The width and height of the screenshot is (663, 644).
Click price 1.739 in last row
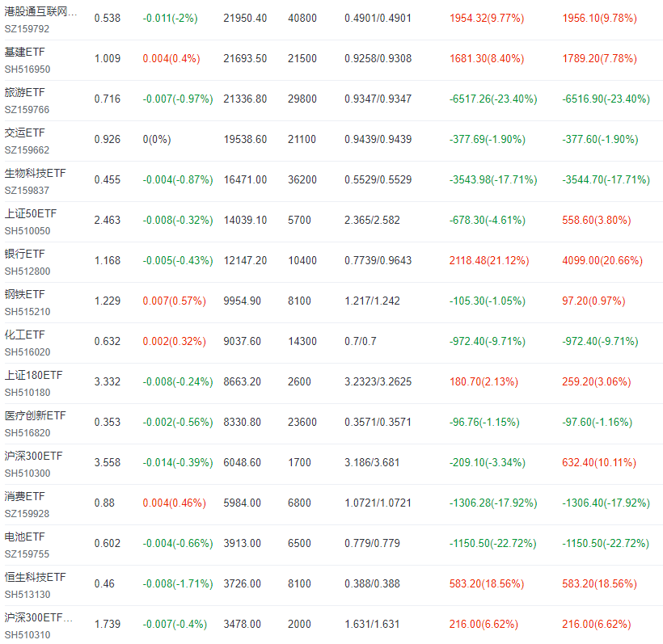click(108, 624)
